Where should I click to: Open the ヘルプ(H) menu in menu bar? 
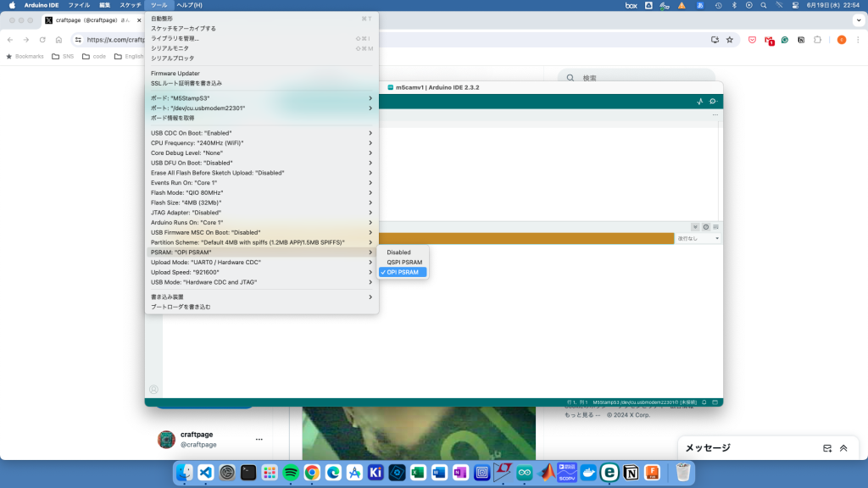(189, 5)
